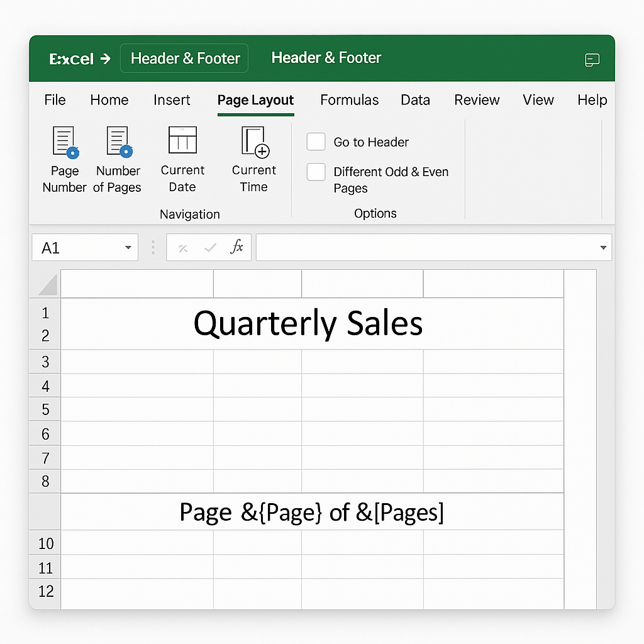
Task: Insert Current Date icon
Action: [182, 140]
